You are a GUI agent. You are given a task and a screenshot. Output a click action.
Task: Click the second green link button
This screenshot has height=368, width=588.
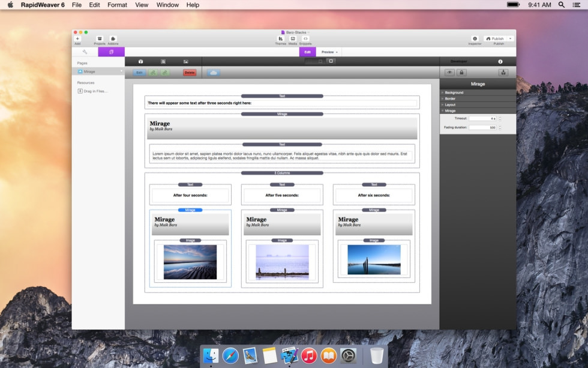click(165, 73)
